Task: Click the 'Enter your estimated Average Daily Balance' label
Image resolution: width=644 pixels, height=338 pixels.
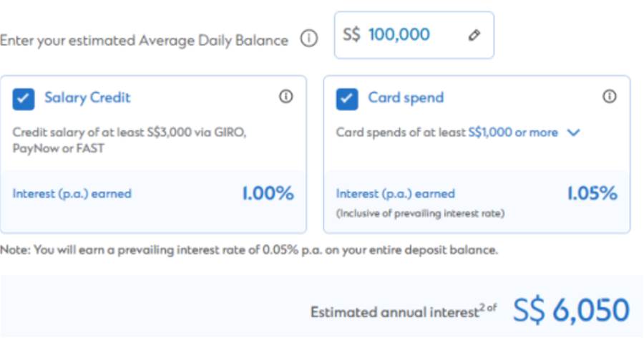Action: coord(144,40)
